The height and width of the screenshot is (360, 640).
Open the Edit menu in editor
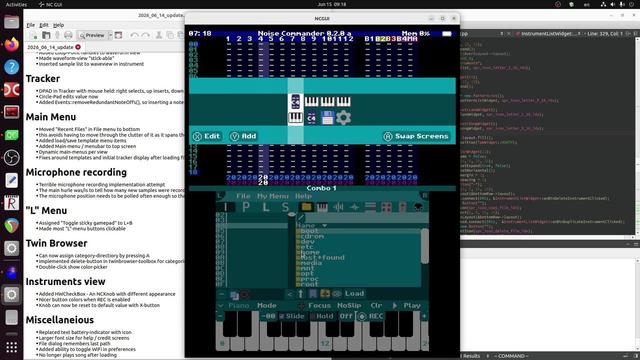[44, 25]
